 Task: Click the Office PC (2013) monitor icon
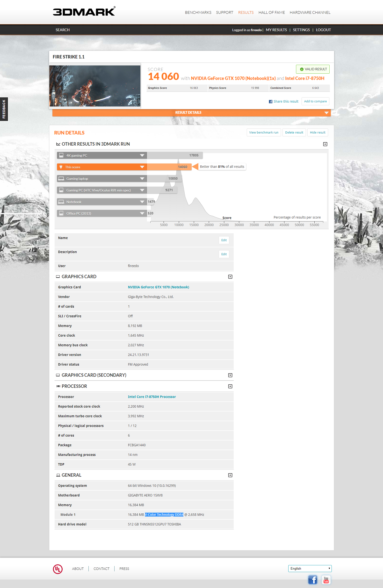[x=61, y=213]
